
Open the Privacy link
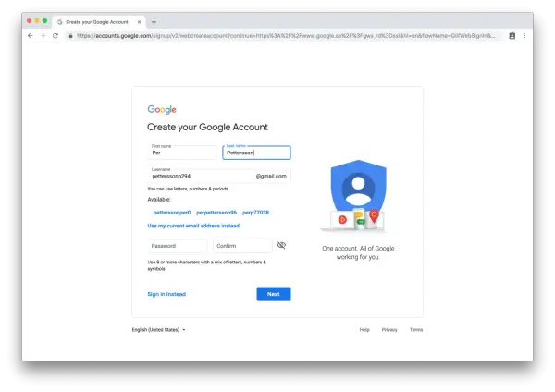pos(389,330)
